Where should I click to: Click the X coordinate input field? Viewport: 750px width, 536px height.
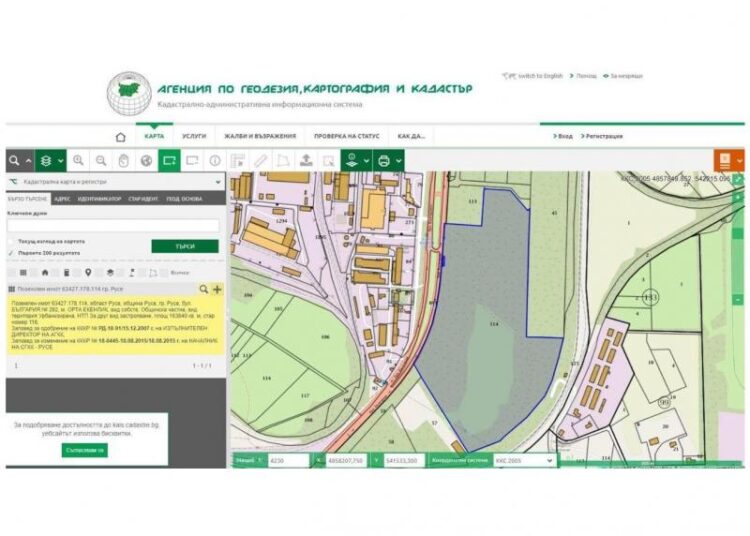click(348, 460)
